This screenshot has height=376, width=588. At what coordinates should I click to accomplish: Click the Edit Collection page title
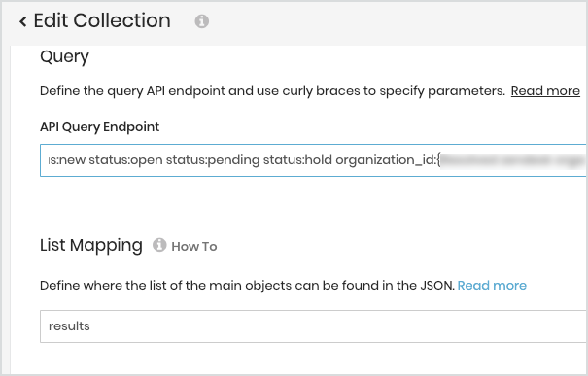[102, 20]
